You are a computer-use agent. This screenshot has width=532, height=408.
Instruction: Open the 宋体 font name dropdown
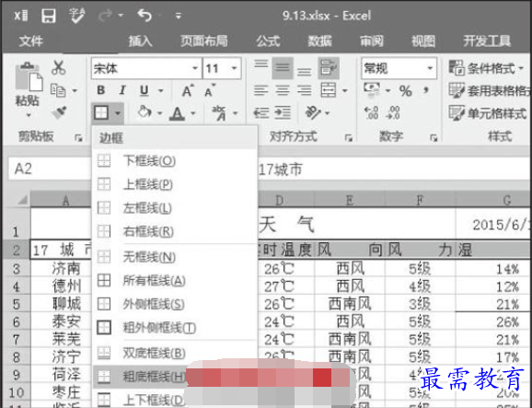[x=194, y=68]
